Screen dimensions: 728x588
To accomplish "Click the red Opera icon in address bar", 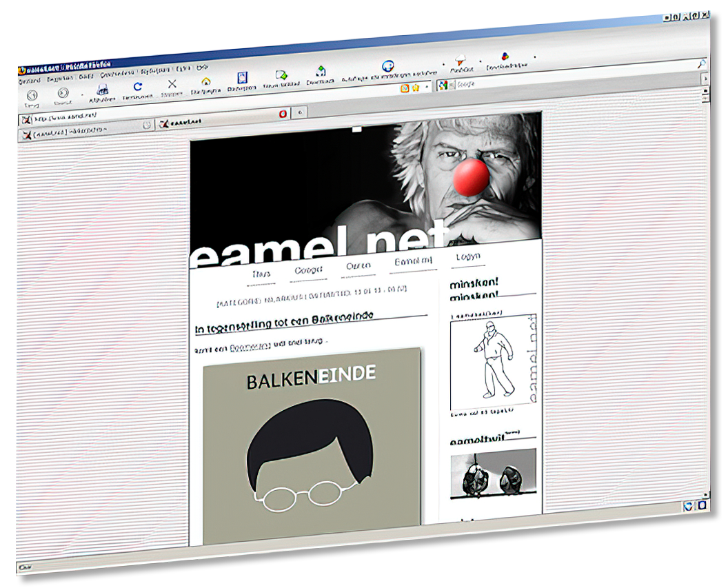I will pyautogui.click(x=283, y=114).
